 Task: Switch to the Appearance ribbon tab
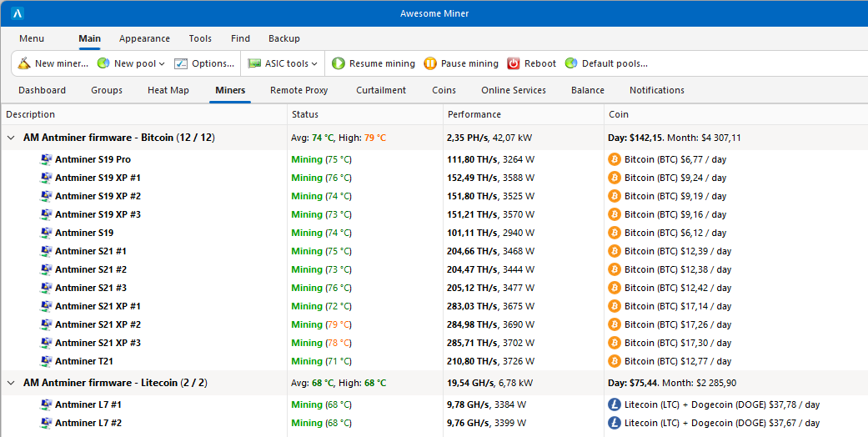pos(144,38)
